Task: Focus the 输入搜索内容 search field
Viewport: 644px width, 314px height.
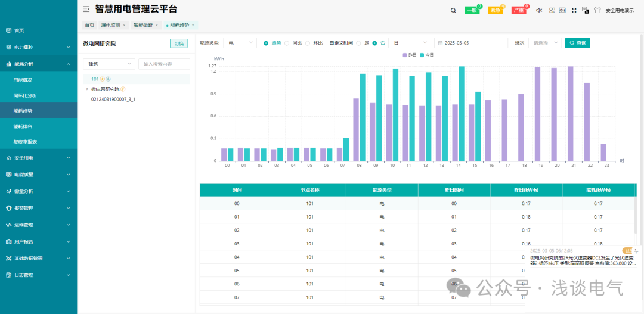Action: [165, 64]
